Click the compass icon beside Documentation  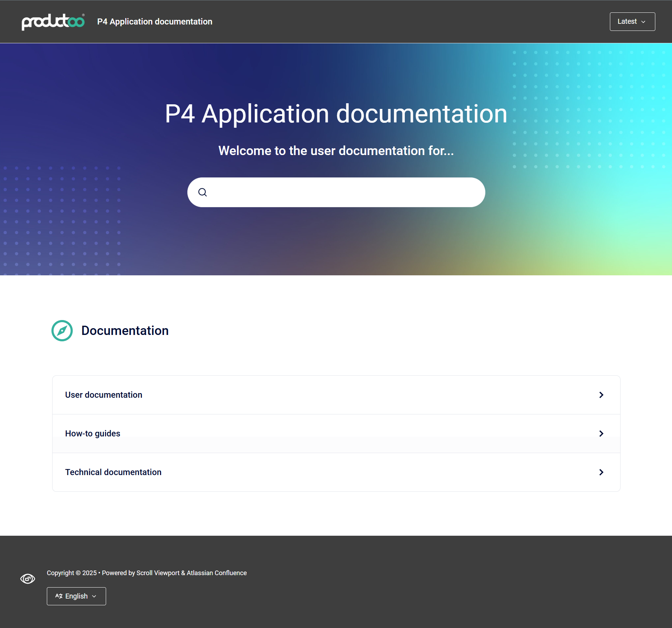62,331
